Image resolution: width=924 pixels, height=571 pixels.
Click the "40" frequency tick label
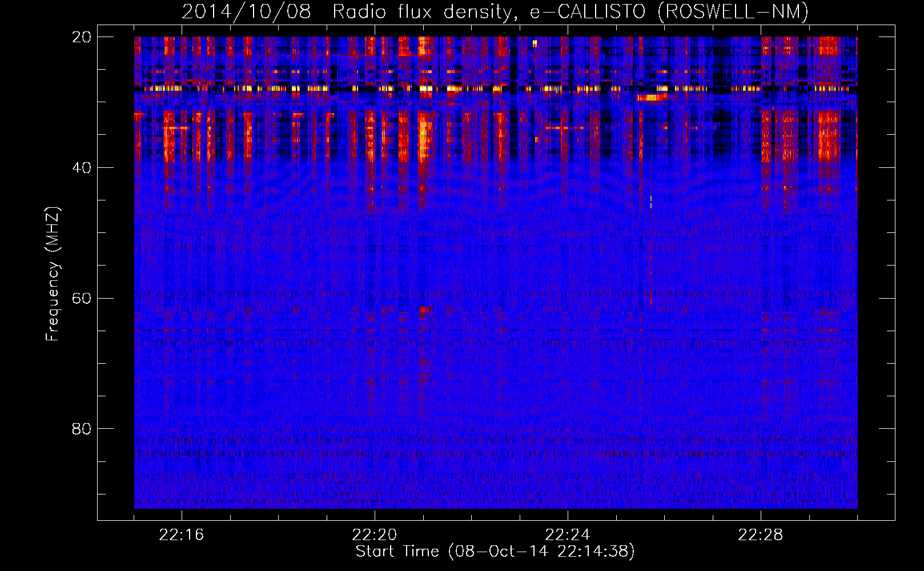pyautogui.click(x=81, y=168)
